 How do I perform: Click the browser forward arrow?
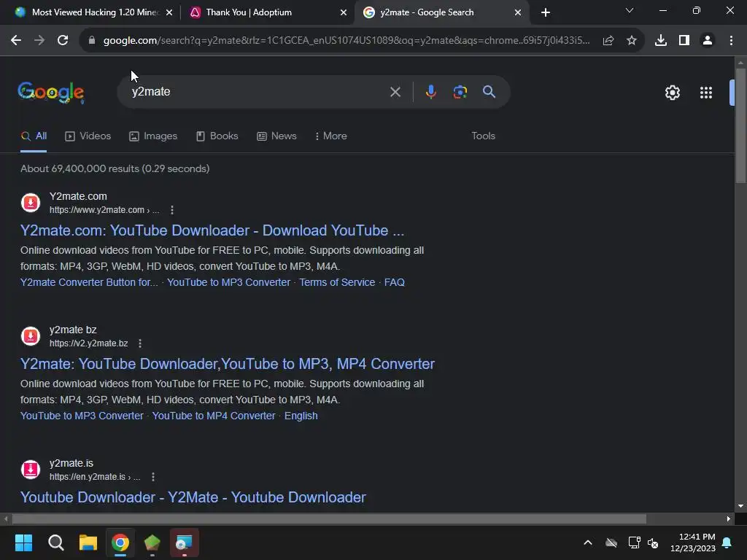[39, 41]
